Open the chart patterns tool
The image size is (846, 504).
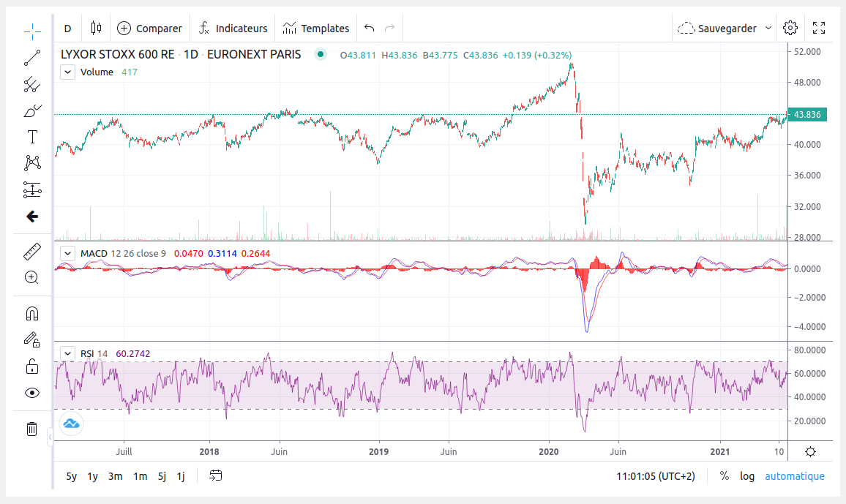click(32, 163)
